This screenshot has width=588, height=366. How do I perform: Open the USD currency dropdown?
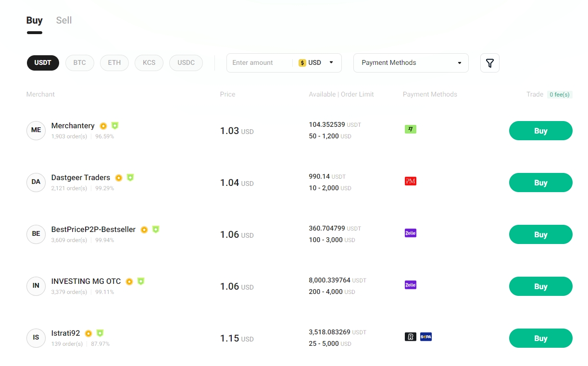[x=316, y=63]
